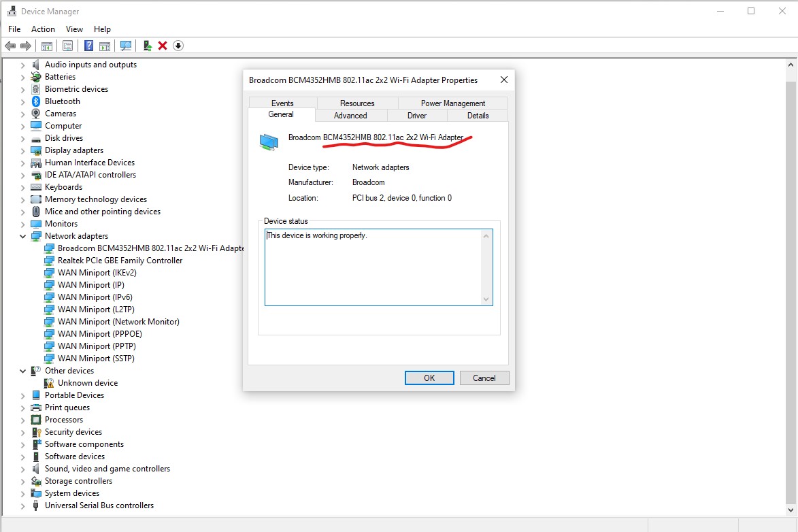
Task: Click the OK button in Properties dialog
Action: (x=429, y=378)
